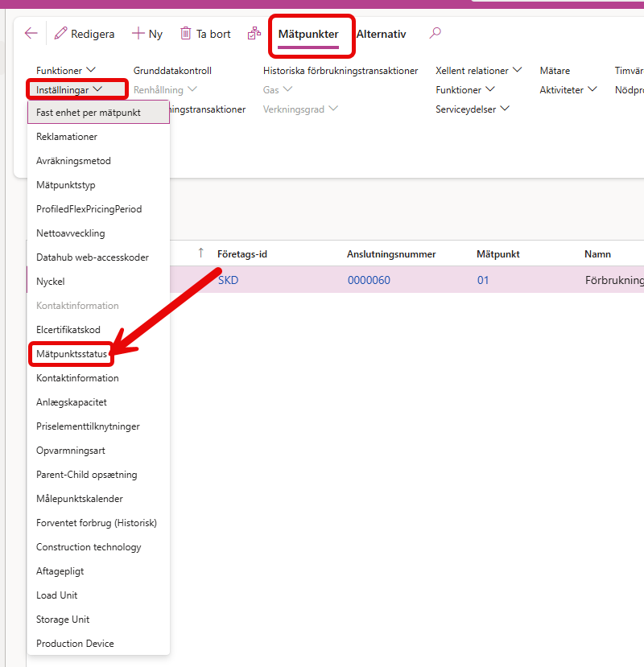Click the hierarchy icon next to Ta bort

tap(254, 34)
